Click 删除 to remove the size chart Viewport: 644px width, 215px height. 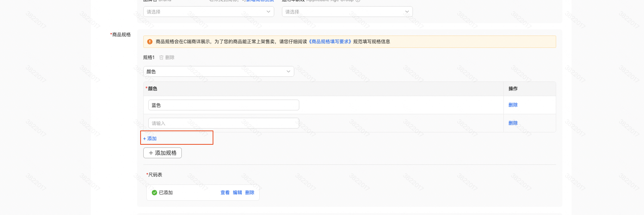tap(250, 193)
